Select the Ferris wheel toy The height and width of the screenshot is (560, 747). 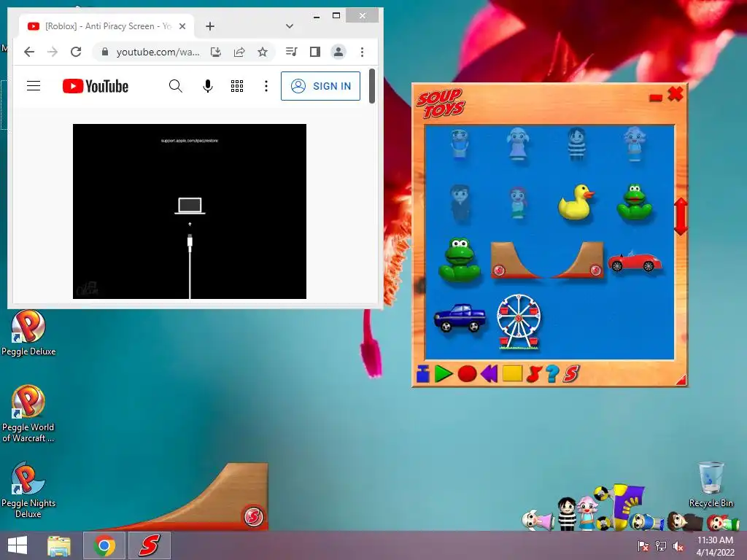[519, 322]
